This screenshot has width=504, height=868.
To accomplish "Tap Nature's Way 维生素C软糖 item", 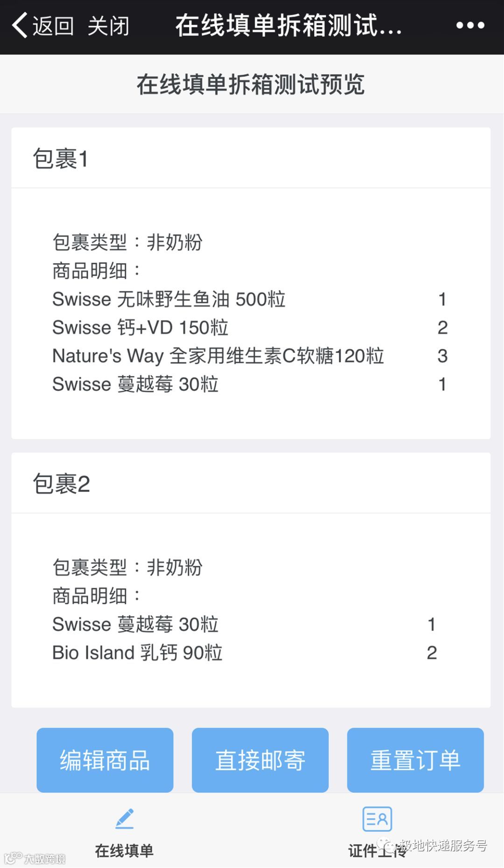I will click(x=250, y=356).
